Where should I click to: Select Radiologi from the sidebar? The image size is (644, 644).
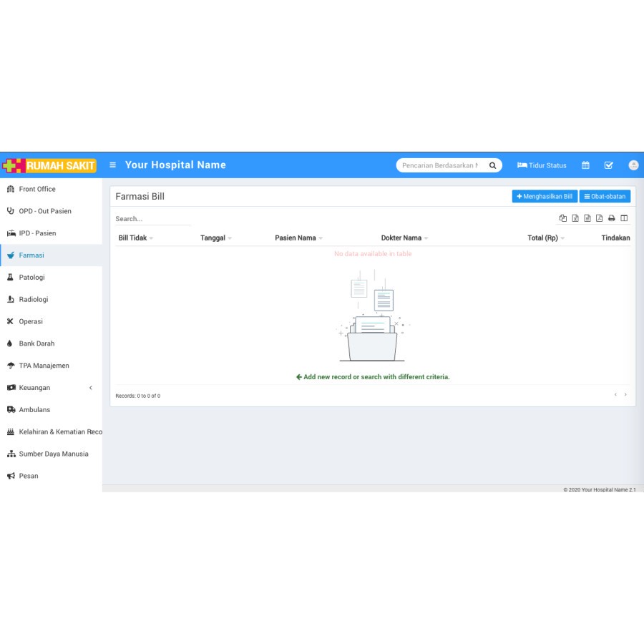(34, 300)
